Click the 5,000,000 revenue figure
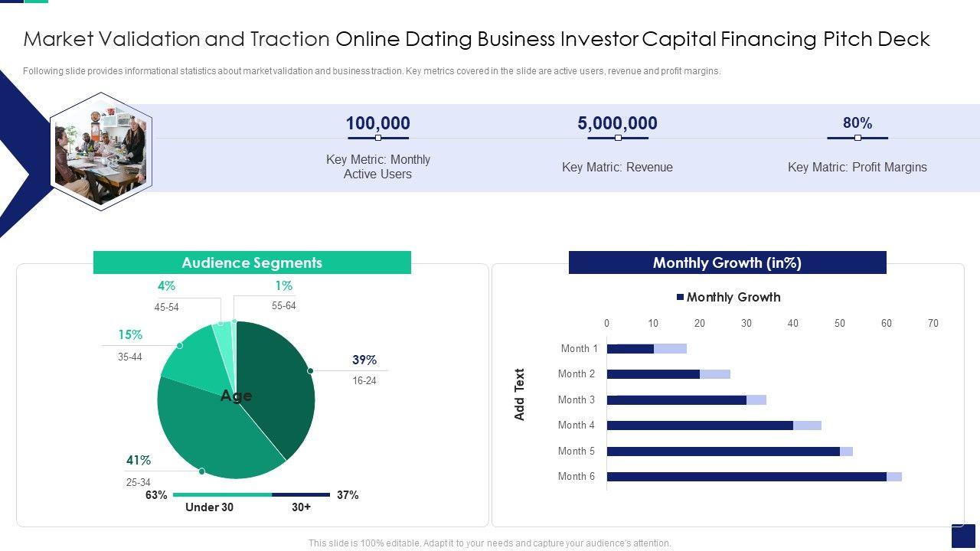This screenshot has height=551, width=980. point(617,123)
